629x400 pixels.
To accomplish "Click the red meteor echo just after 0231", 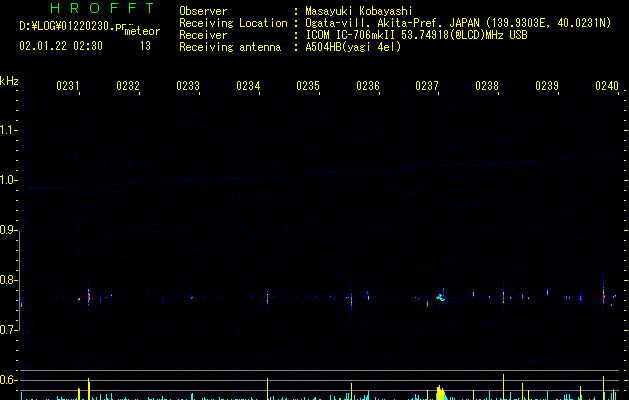I will (x=89, y=297).
